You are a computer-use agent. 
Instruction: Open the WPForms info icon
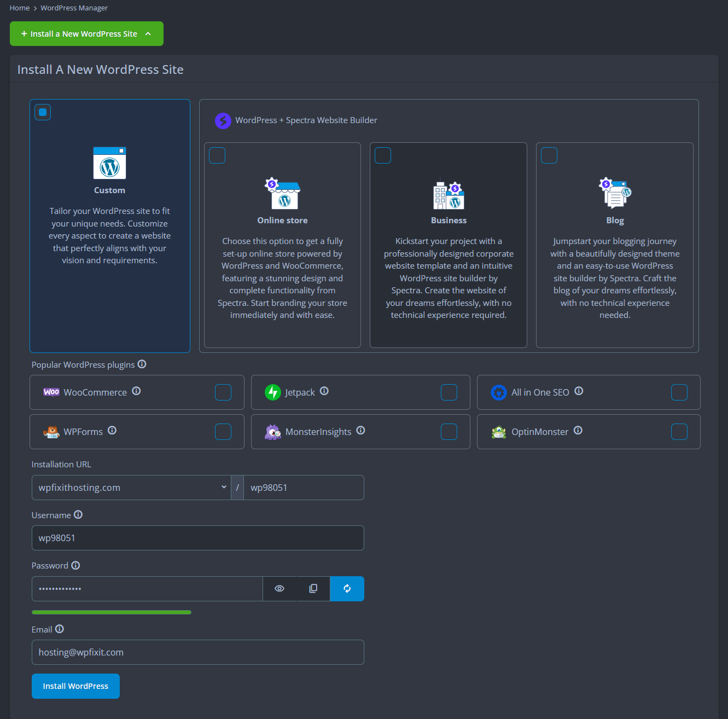112,430
